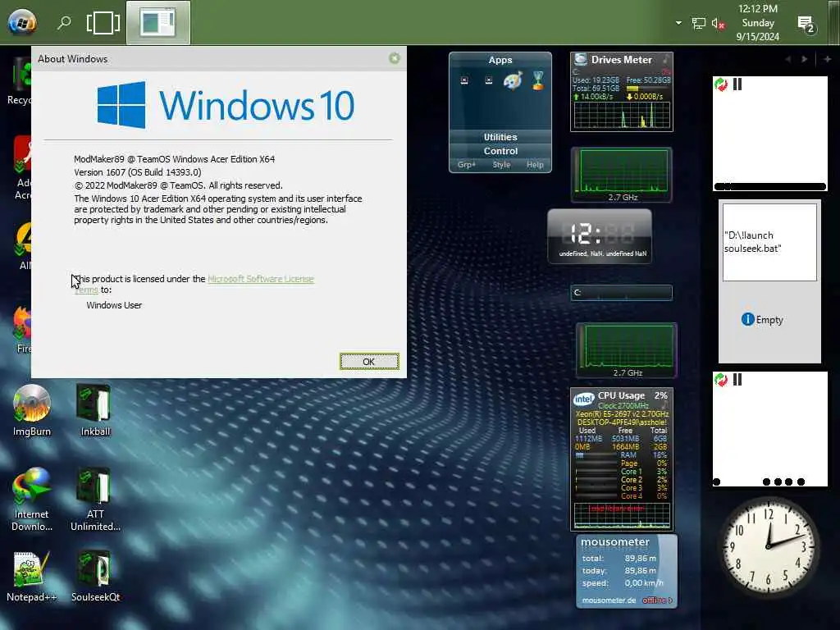
Task: Click Intel logo in CPU gadget
Action: [583, 399]
